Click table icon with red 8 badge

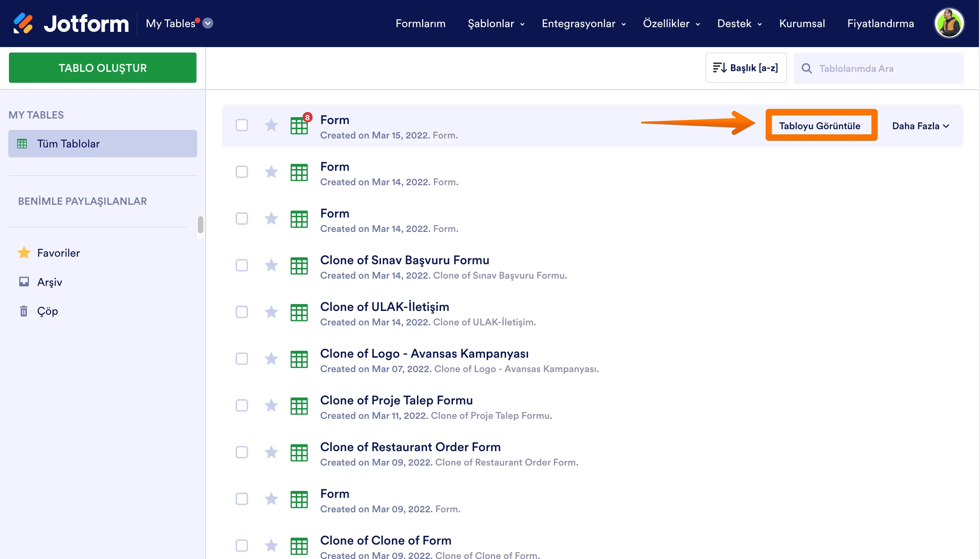(x=299, y=125)
